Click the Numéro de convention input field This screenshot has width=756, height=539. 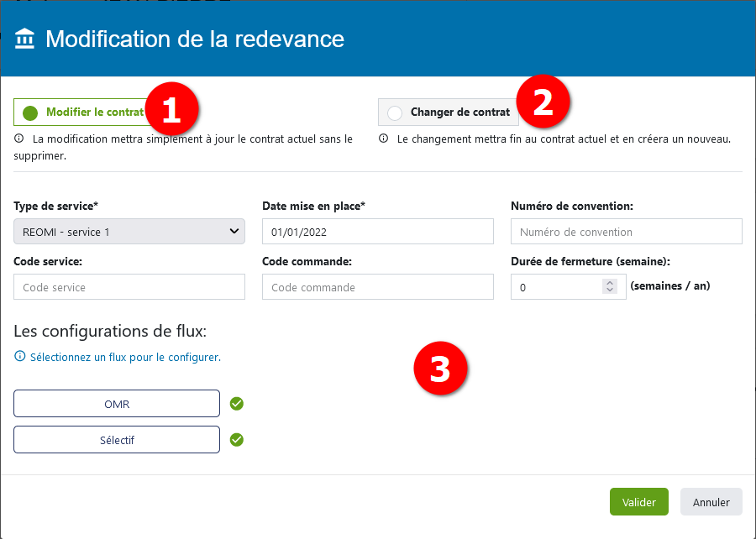click(x=626, y=231)
